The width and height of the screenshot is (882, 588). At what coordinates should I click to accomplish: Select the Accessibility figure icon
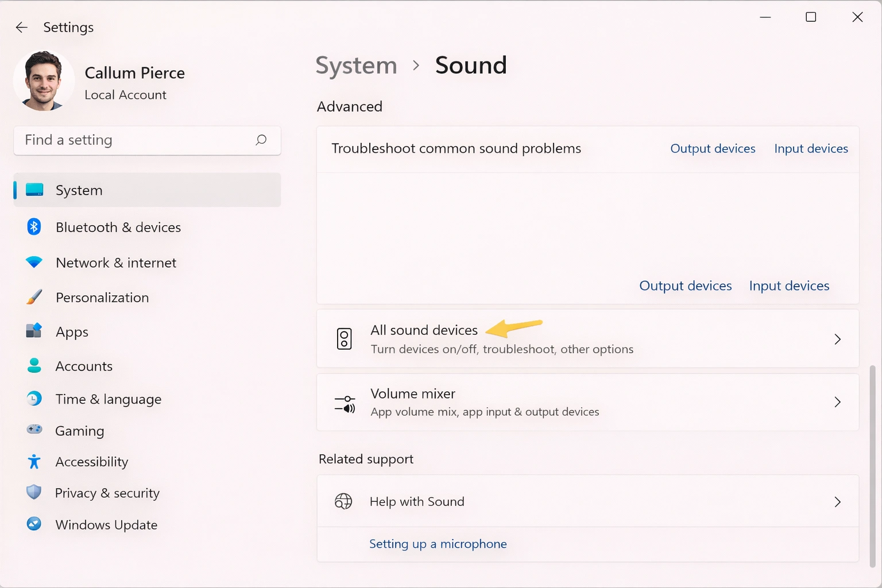click(x=34, y=462)
